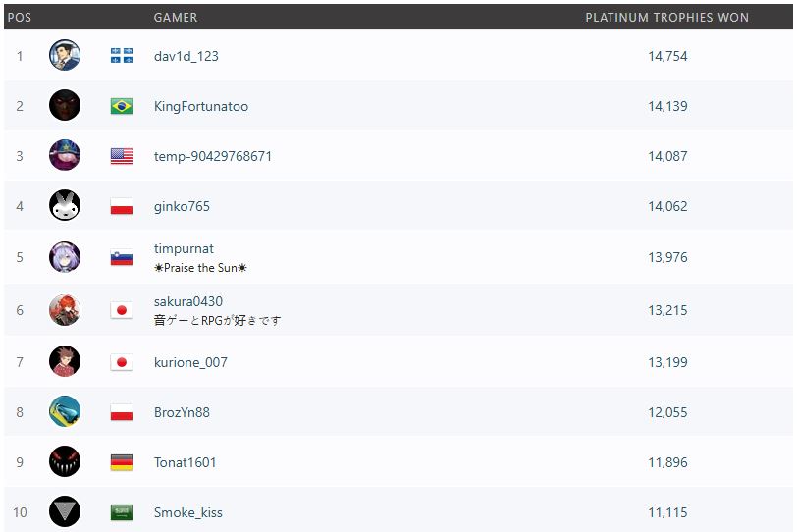Click position number 5
This screenshot has width=797, height=532.
[20, 257]
